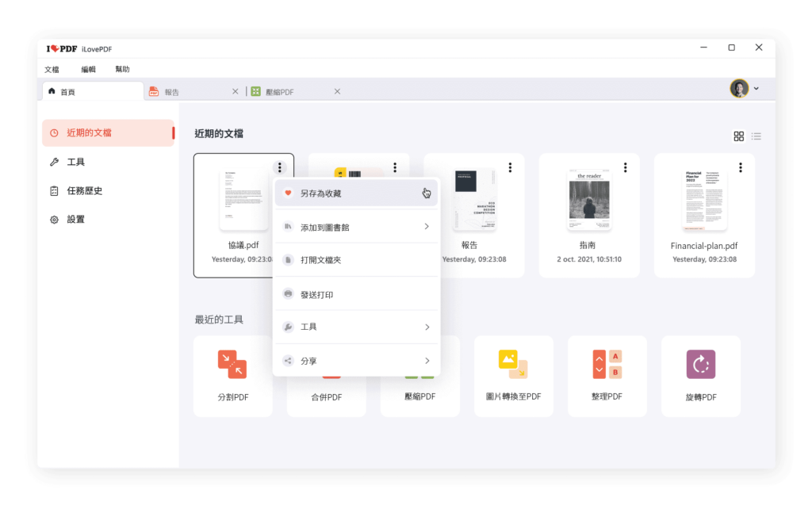This screenshot has height=509, width=812.
Task: Expand the 分享 submenu arrow
Action: coord(427,361)
